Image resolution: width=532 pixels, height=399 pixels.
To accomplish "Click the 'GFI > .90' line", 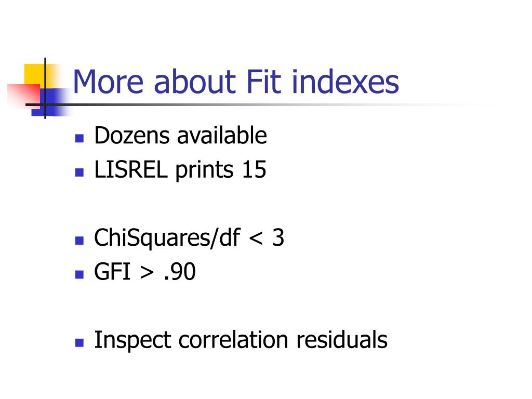I will tap(145, 271).
